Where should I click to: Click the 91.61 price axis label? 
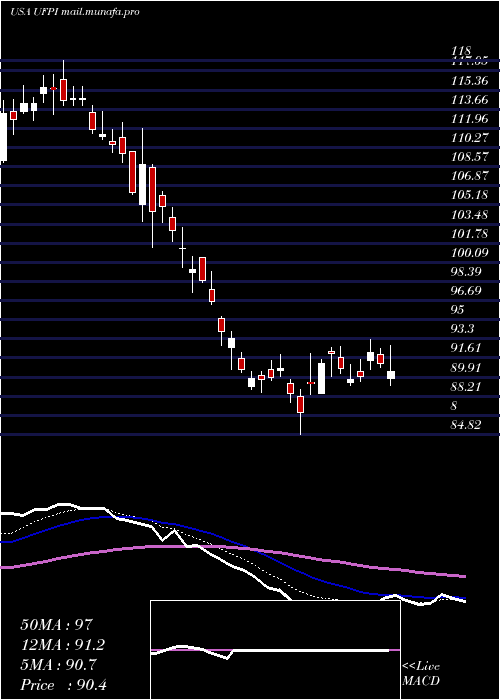(x=467, y=348)
